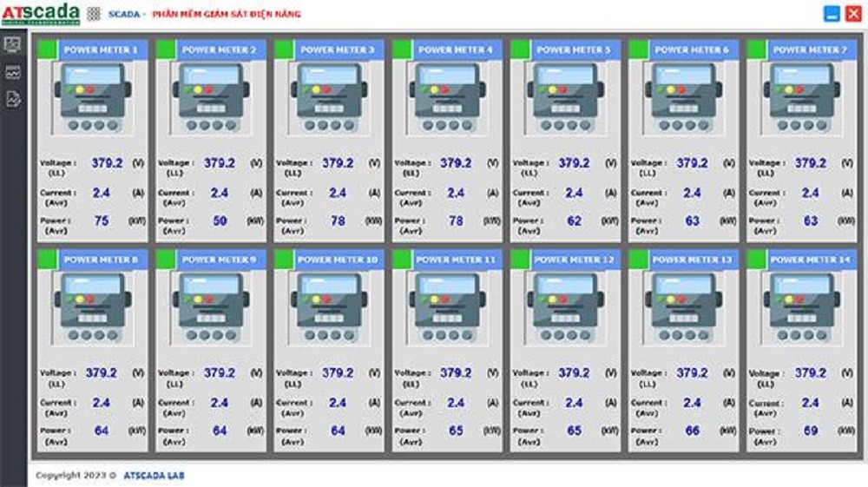Select the POWER METER 13 header

coord(694,259)
